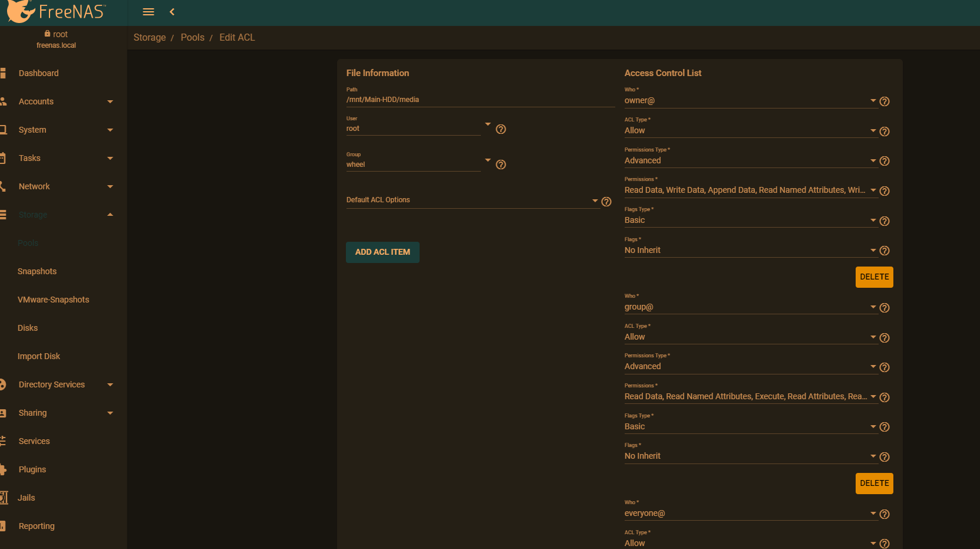
Task: Click the Reporting chart icon
Action: pyautogui.click(x=3, y=526)
